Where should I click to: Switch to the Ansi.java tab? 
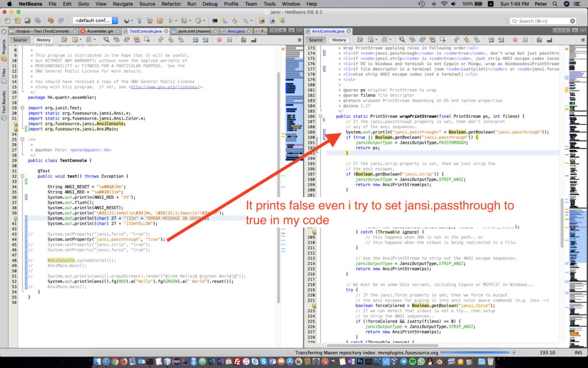(236, 31)
